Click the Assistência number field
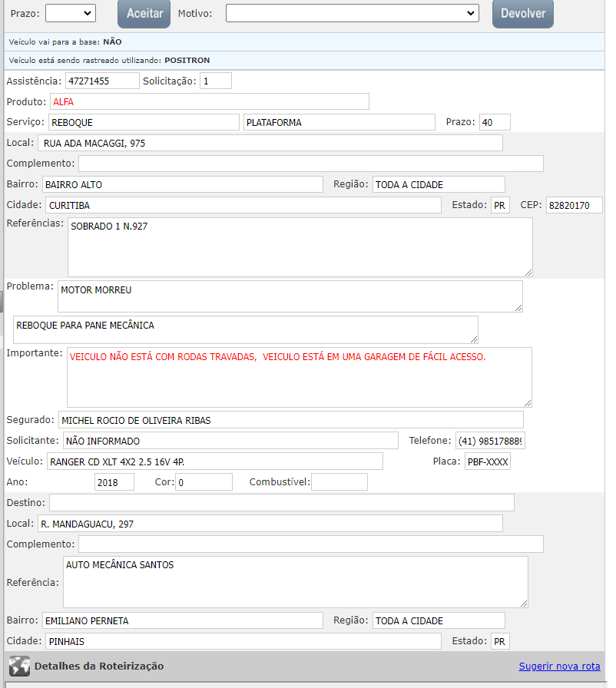Image resolution: width=616 pixels, height=688 pixels. pos(102,81)
